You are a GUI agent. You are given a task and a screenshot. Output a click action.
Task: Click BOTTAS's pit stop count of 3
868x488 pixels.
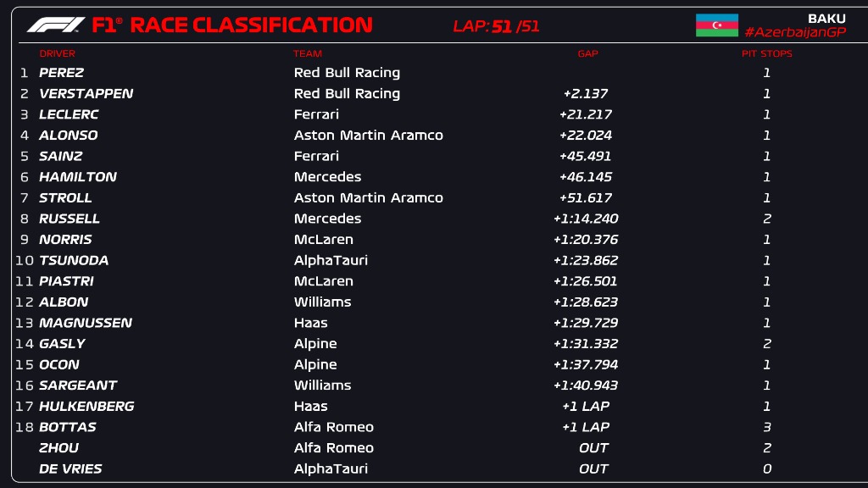point(766,427)
